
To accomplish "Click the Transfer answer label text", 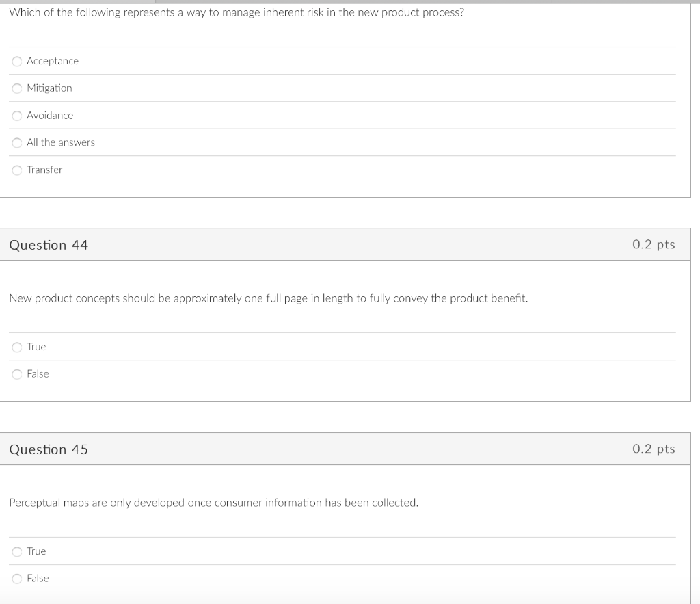I will 44,170.
